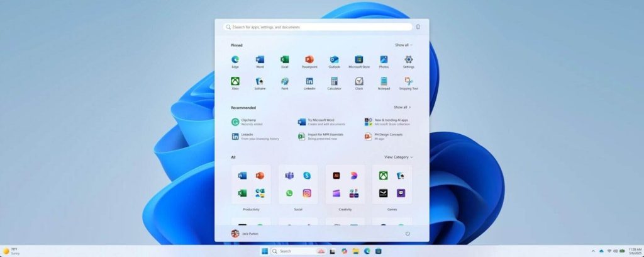Click the volume speaker tray icon

[x=615, y=251]
